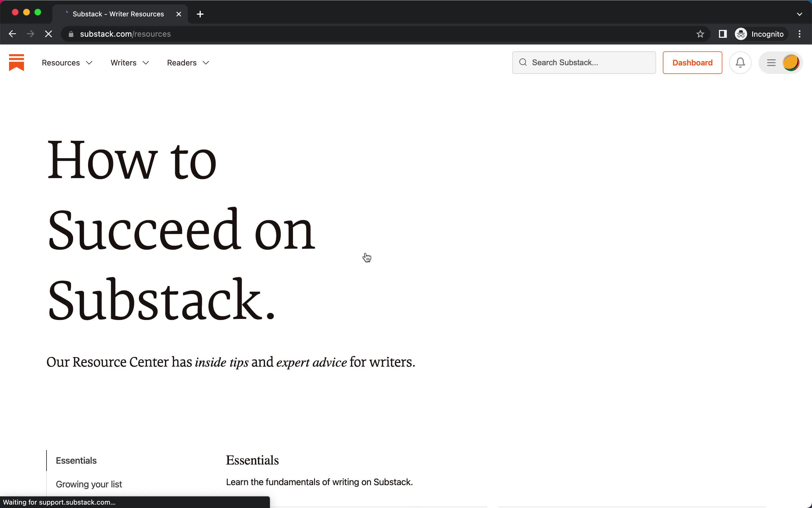
Task: Click the Incognito profile indicator
Action: 760,34
